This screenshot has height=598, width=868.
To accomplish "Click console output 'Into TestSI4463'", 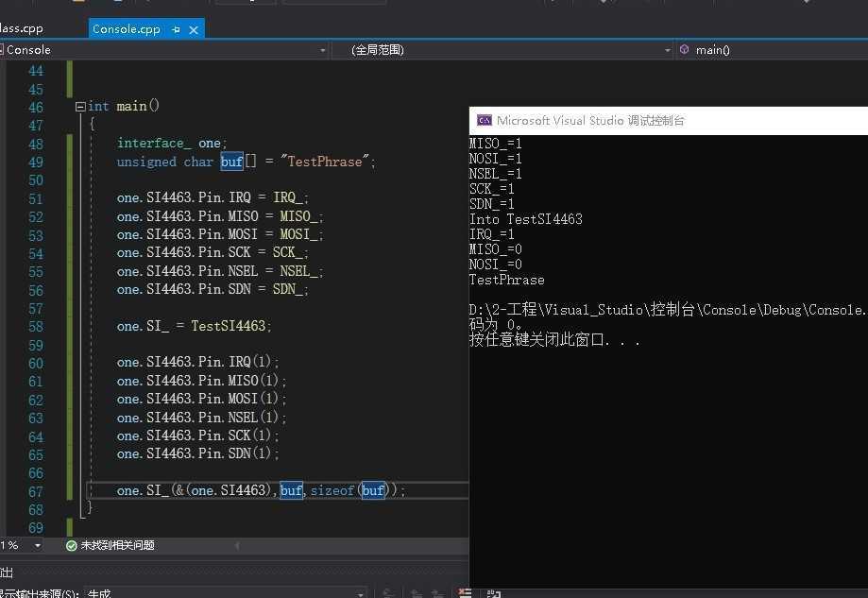I will (526, 219).
